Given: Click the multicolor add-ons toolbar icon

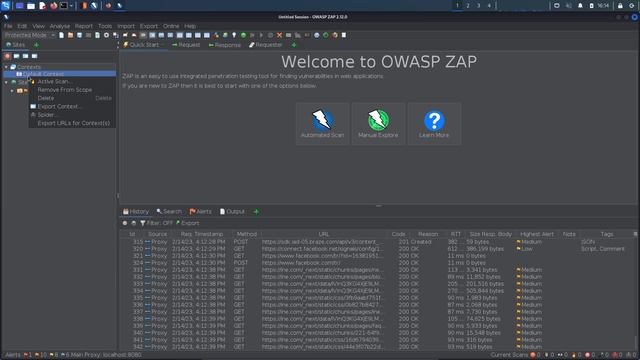Looking at the screenshot, I should (216, 35).
